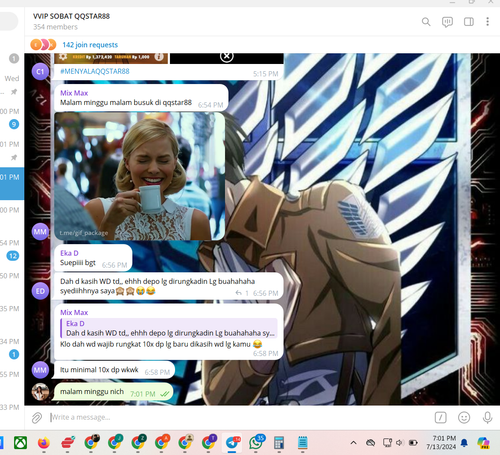
Task: Open the C1 user avatar
Action: click(40, 71)
